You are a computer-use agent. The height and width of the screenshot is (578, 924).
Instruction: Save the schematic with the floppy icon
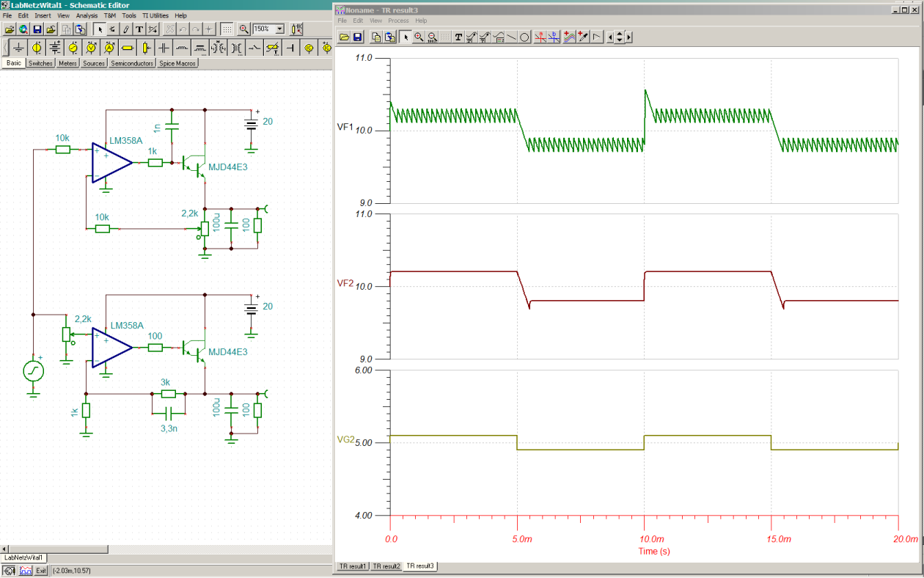(x=37, y=29)
